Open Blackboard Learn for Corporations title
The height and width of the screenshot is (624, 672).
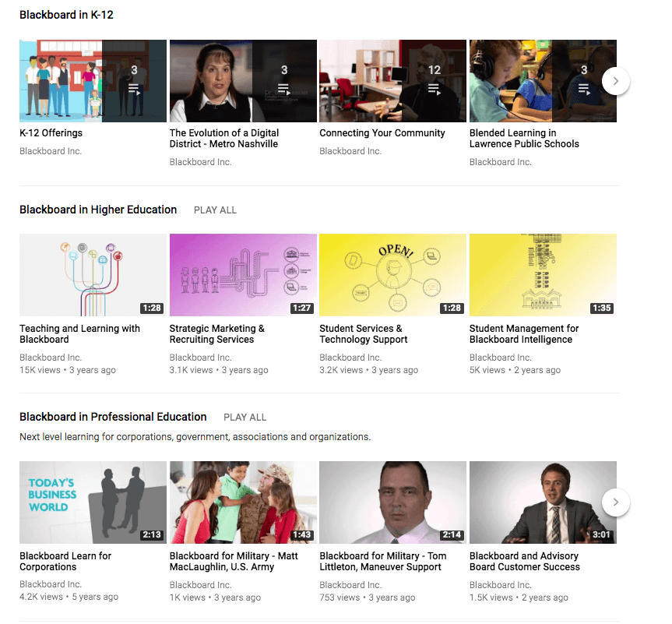[x=65, y=562]
